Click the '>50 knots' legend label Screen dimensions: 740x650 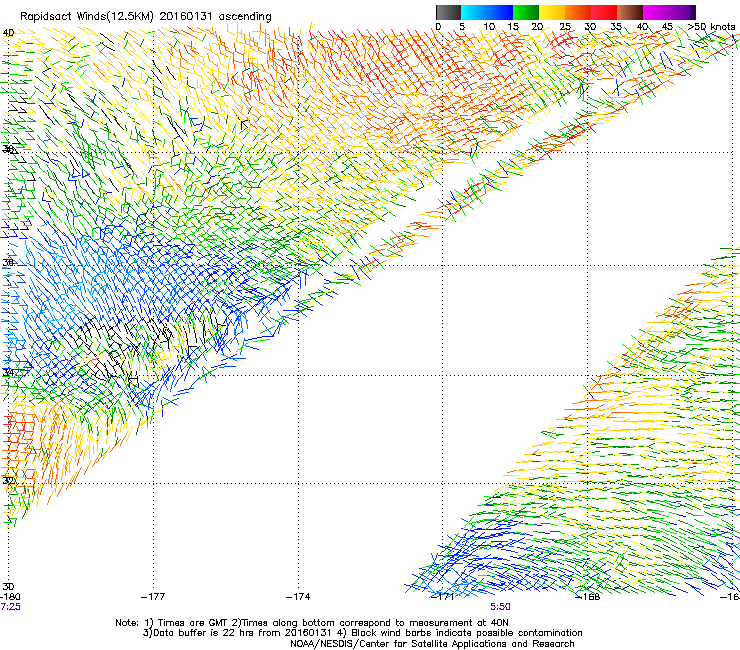point(711,26)
